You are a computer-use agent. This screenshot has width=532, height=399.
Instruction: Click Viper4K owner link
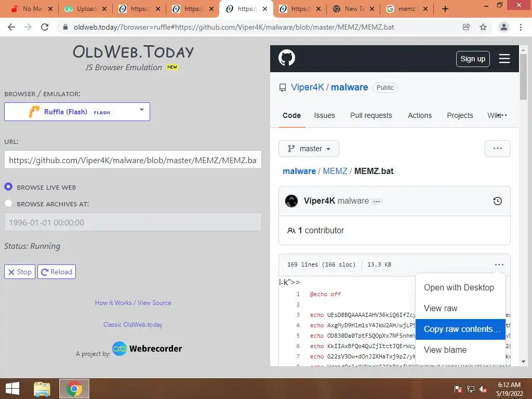308,87
